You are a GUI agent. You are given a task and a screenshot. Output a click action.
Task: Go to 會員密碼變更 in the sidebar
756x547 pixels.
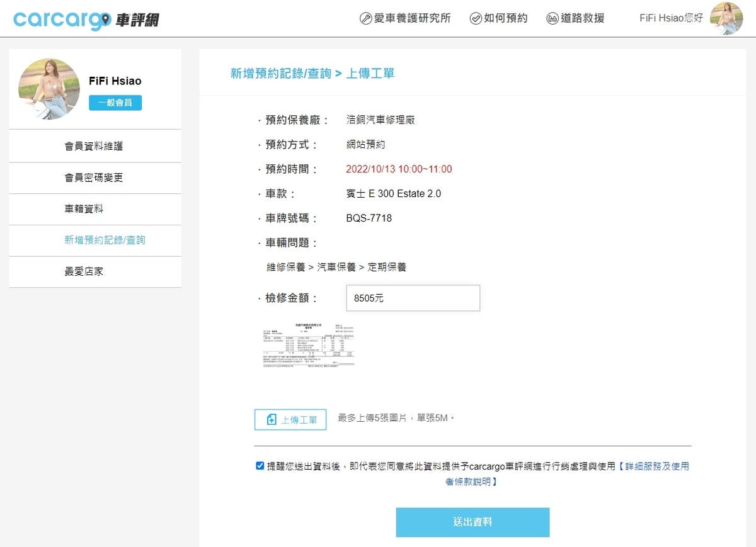pos(94,178)
